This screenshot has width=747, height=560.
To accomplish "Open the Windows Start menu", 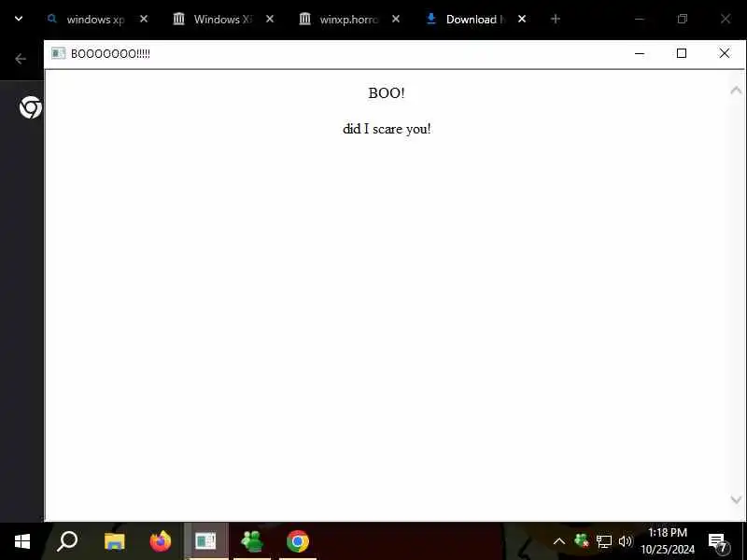I will click(21, 541).
